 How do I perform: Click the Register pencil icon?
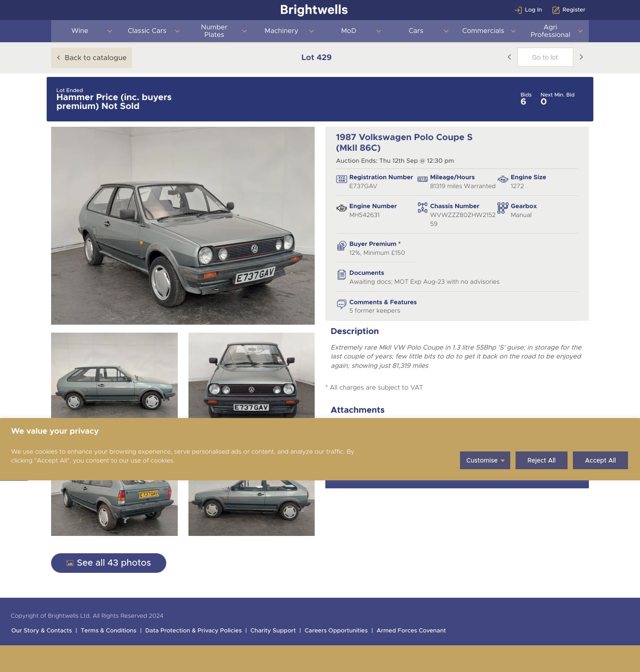(x=556, y=10)
